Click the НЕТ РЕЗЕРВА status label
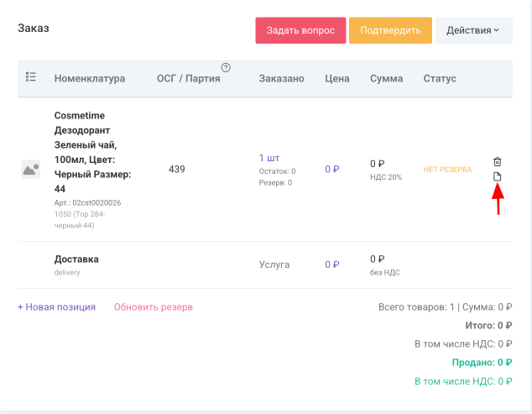The width and height of the screenshot is (532, 414). [447, 169]
